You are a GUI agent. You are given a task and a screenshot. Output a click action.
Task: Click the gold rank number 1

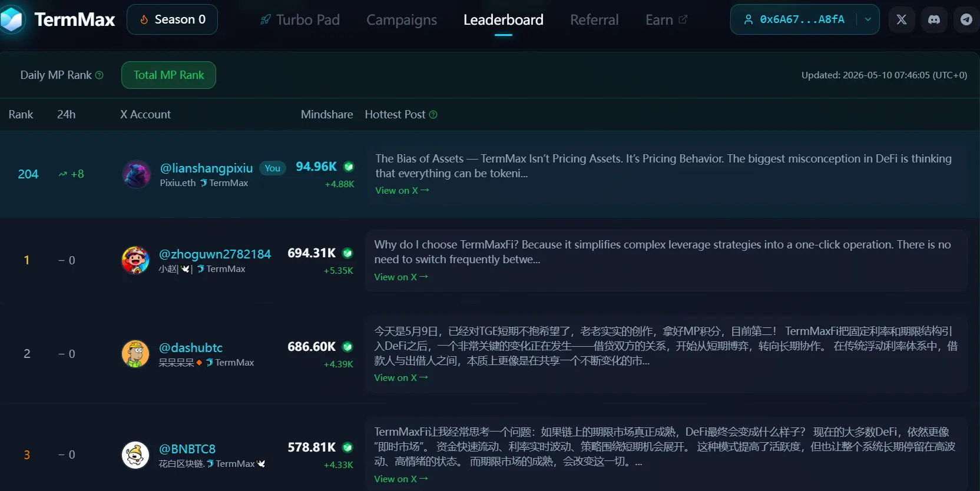click(x=27, y=260)
